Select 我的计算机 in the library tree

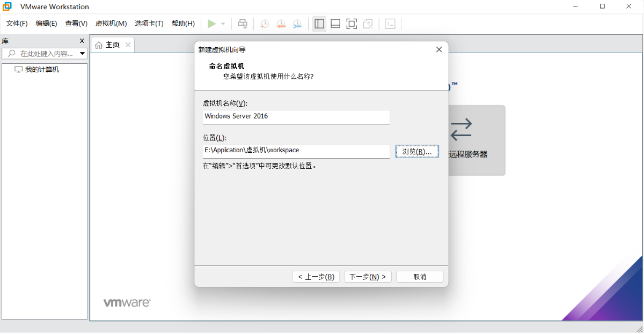42,70
